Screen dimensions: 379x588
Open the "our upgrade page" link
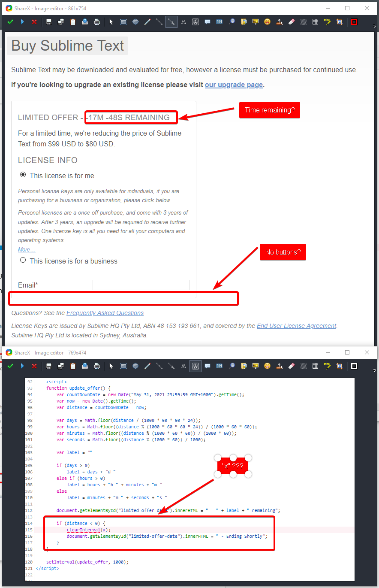coord(234,85)
